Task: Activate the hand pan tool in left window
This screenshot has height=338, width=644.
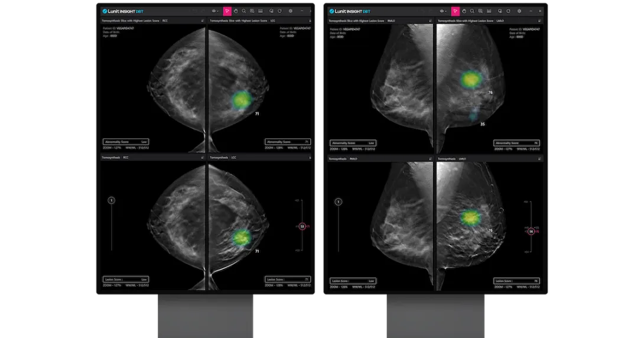Action: coord(235,11)
